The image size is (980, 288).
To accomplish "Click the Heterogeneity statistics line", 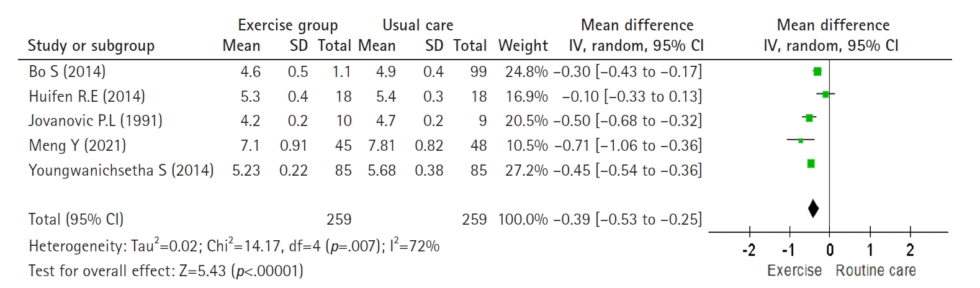I will tap(234, 246).
